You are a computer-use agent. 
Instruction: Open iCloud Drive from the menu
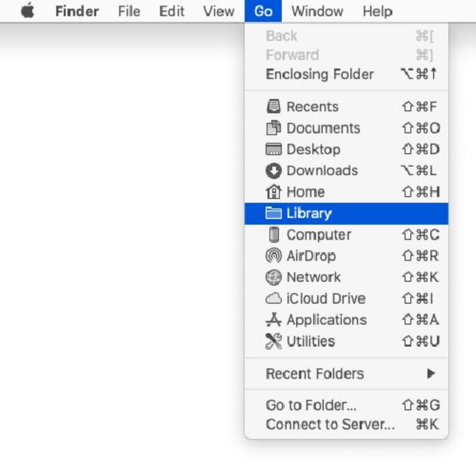pyautogui.click(x=346, y=298)
